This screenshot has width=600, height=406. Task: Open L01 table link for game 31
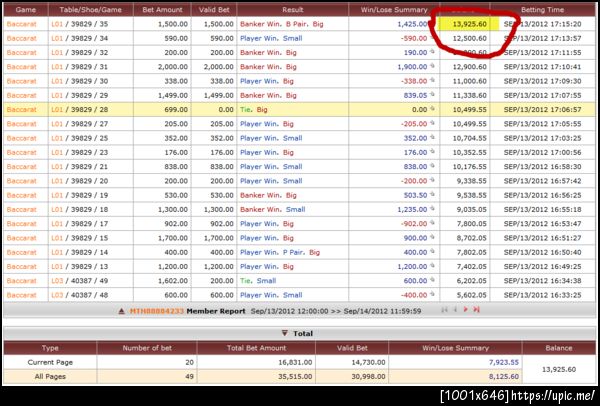57,67
